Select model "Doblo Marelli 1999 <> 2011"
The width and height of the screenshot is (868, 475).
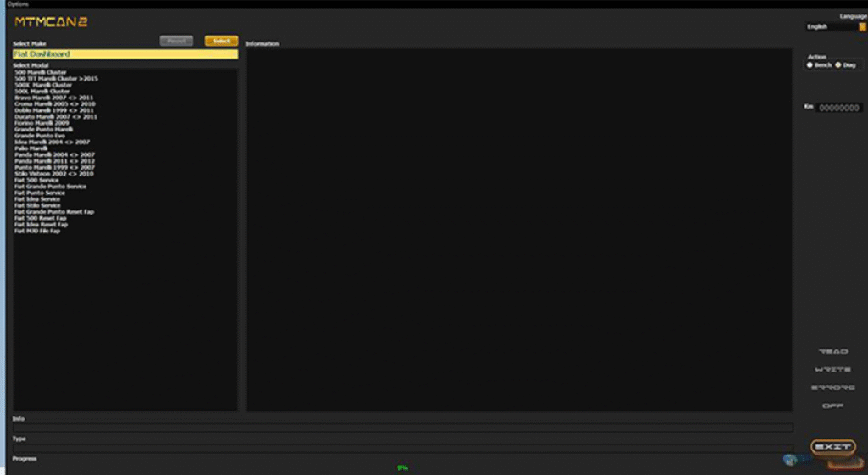[54, 110]
